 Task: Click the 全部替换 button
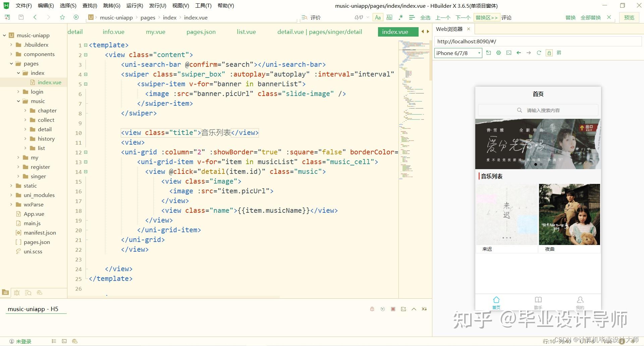(x=591, y=17)
